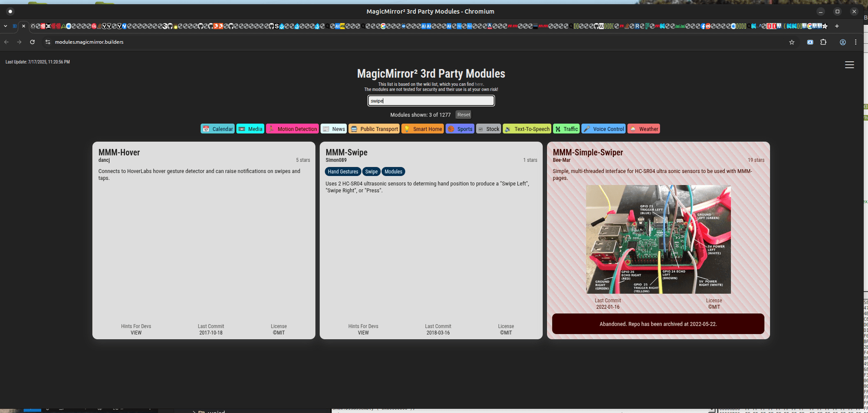Open a new tab with plus icon
The height and width of the screenshot is (413, 868).
(x=837, y=26)
